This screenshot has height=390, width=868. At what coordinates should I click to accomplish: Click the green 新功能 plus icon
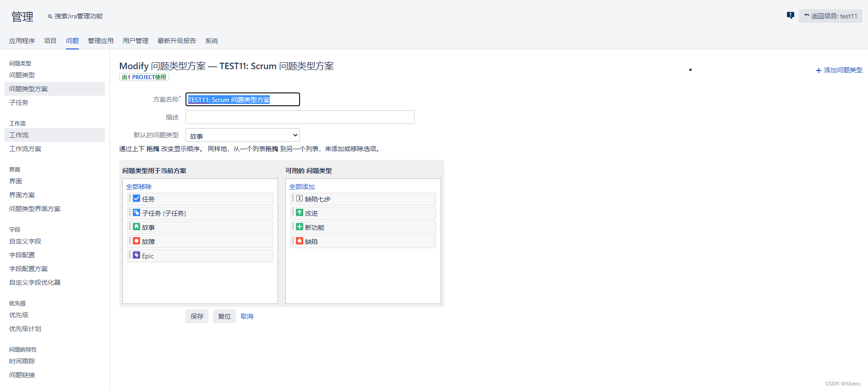(300, 227)
